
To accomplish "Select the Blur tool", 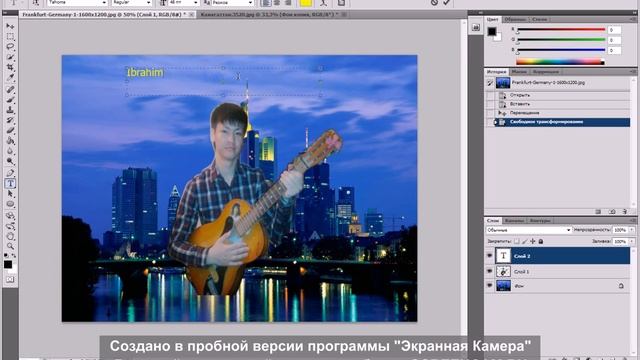I will tap(10, 151).
